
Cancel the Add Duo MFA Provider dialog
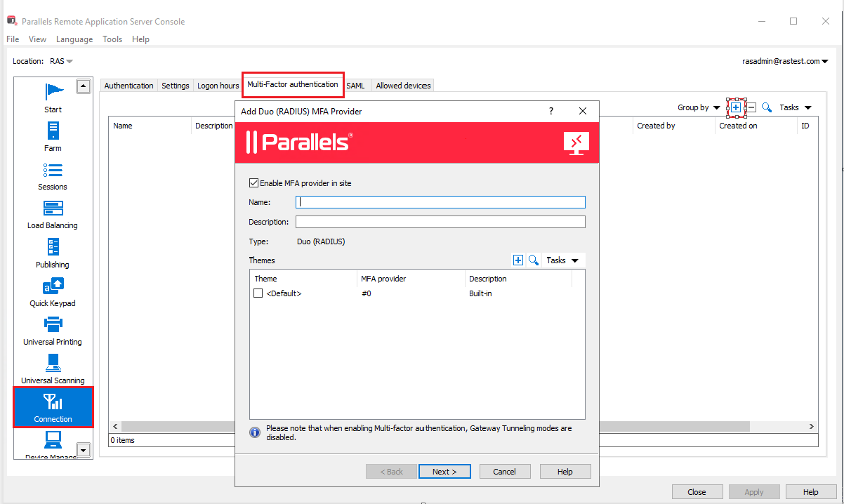504,472
